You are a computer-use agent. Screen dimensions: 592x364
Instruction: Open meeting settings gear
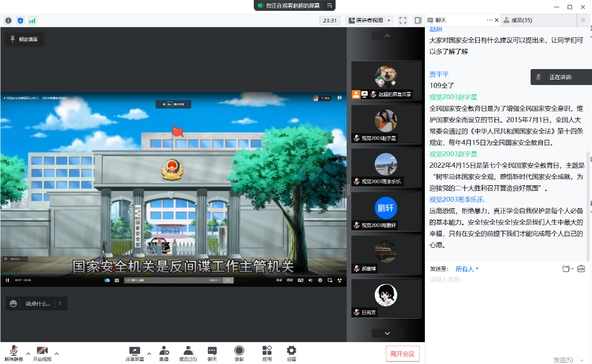pos(291,354)
